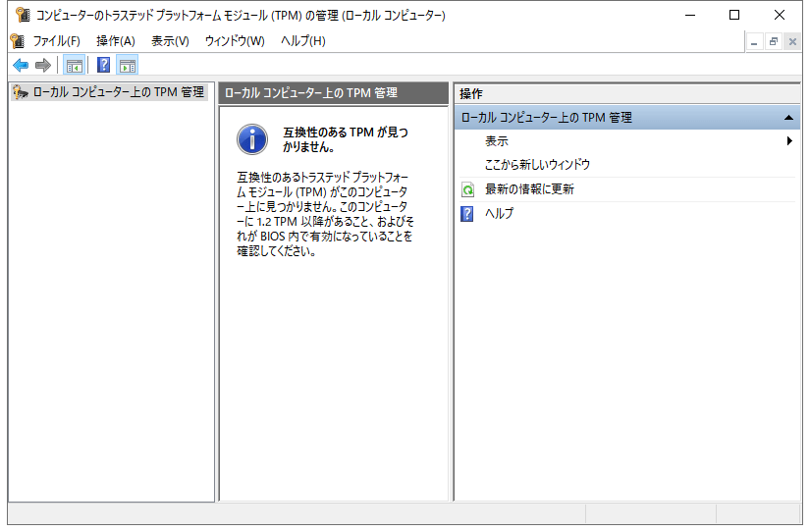Viewport: 810px width, 532px height.
Task: Open the 表示(V) menu
Action: (170, 41)
